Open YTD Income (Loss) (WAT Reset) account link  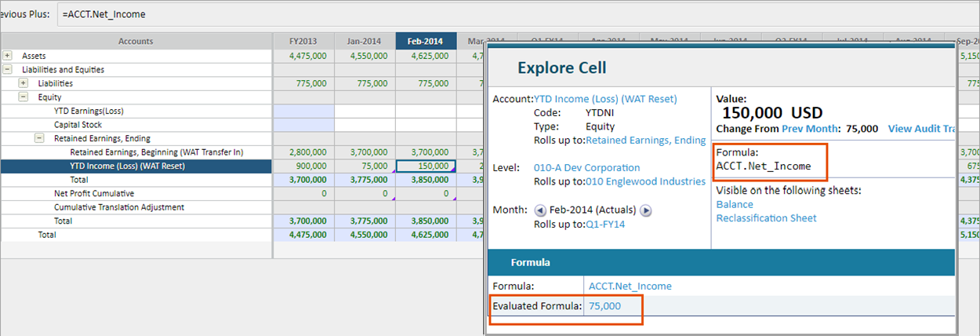(605, 99)
